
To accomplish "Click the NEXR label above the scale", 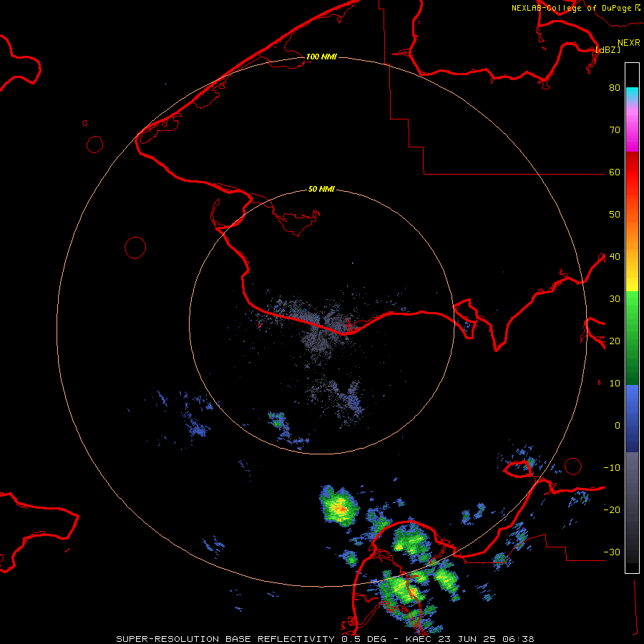I will (629, 43).
